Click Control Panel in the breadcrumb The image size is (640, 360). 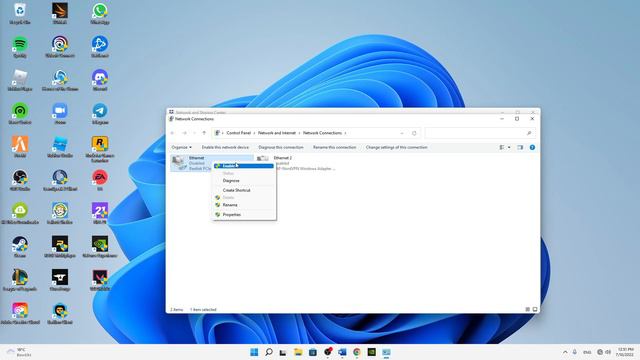click(x=238, y=133)
